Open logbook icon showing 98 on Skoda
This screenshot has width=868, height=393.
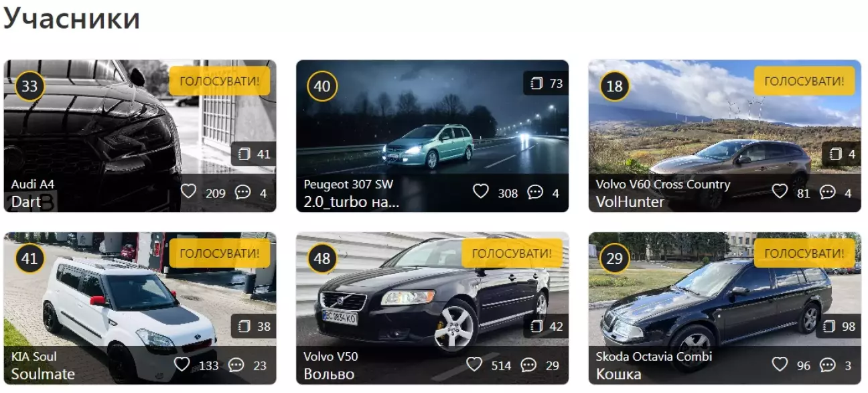click(x=829, y=326)
